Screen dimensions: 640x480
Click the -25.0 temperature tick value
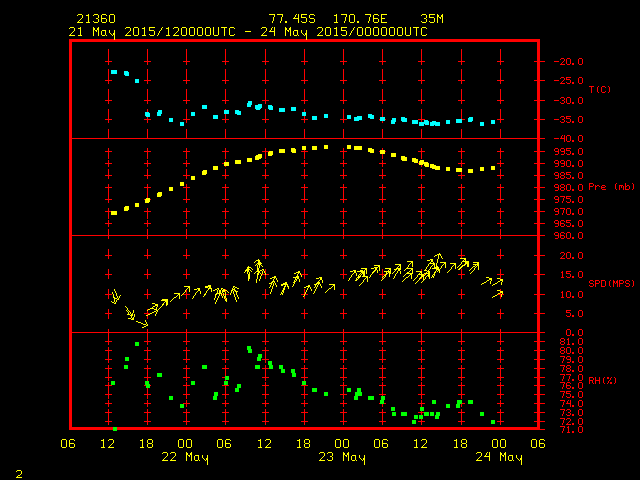click(x=569, y=81)
